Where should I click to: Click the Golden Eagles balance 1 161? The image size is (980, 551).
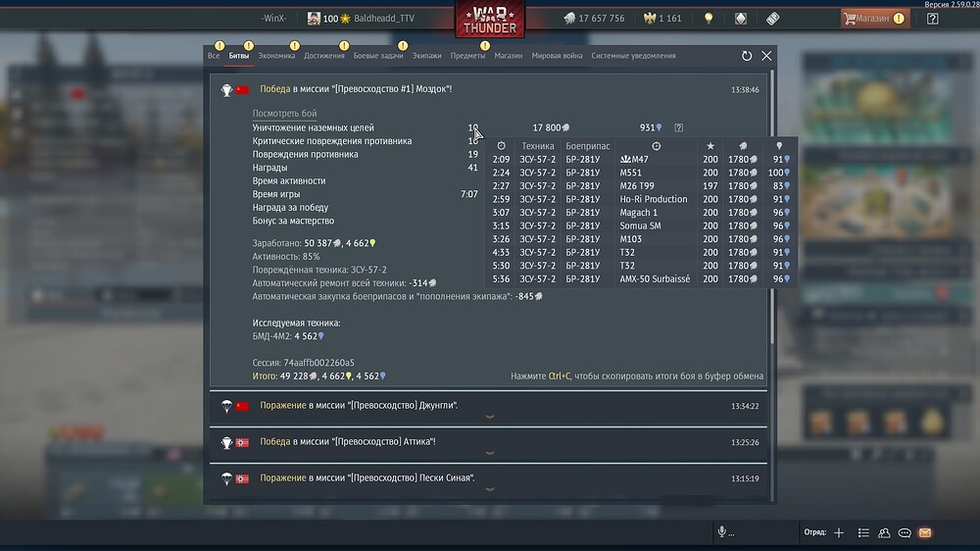tap(663, 18)
